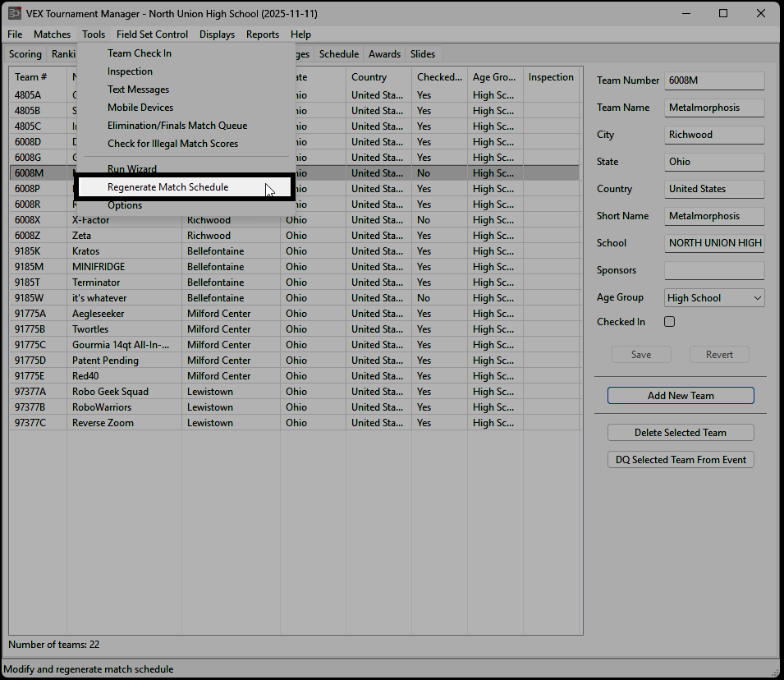Switch to the Slides tab
Image resolution: width=784 pixels, height=680 pixels.
pos(423,54)
